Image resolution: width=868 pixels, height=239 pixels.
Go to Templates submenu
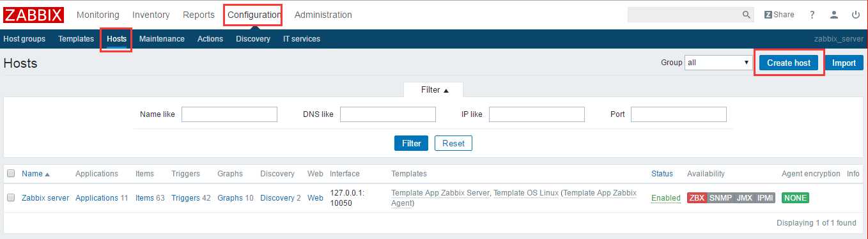(x=76, y=39)
